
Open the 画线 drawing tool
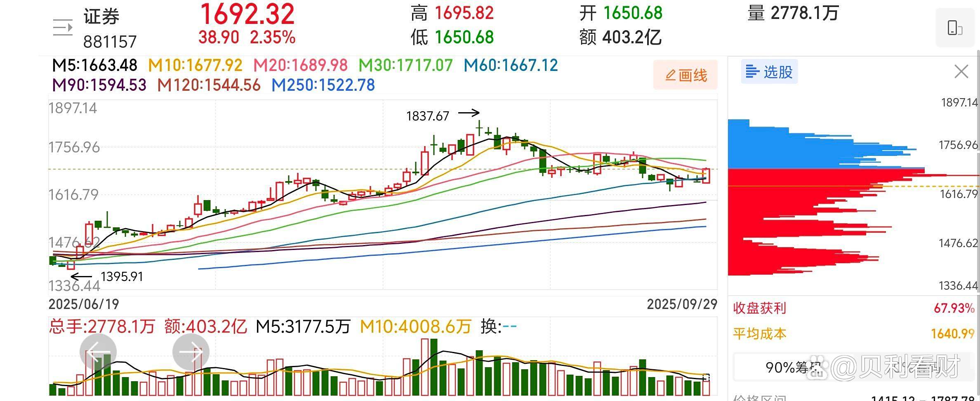(x=686, y=75)
